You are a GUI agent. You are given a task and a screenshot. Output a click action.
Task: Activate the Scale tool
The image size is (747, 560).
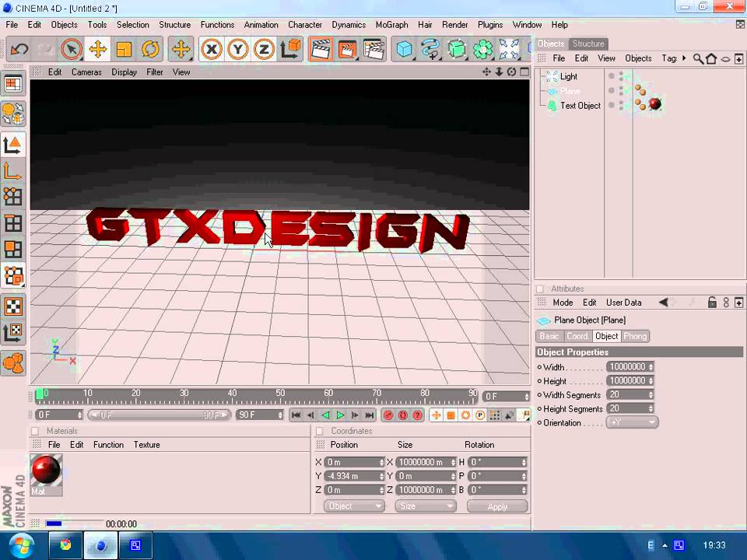point(124,49)
